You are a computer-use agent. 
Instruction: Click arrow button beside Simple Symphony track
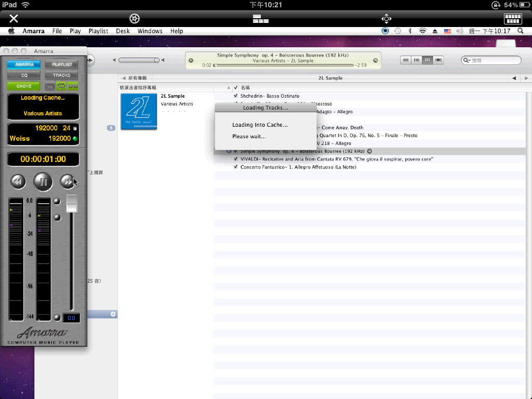coord(369,151)
